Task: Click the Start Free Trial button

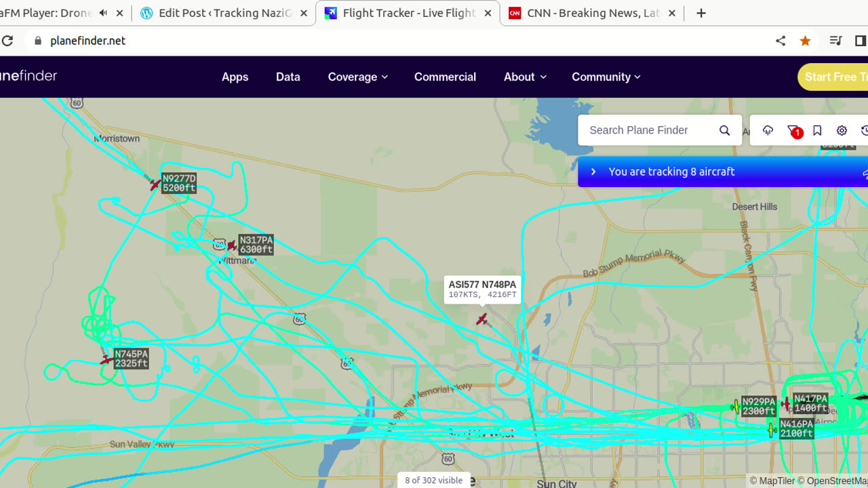Action: click(833, 77)
